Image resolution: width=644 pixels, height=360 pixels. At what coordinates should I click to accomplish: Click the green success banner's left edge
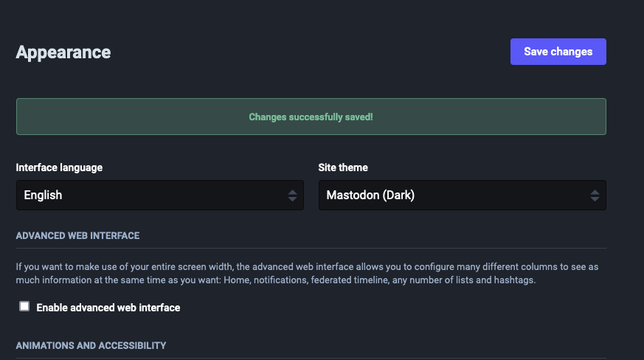[x=19, y=117]
